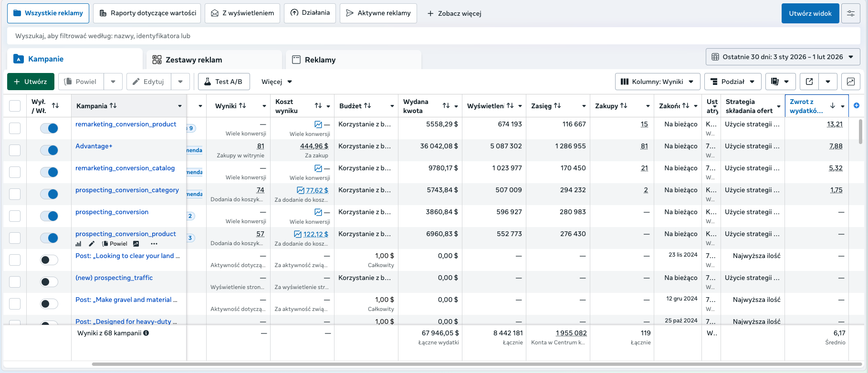This screenshot has height=373, width=868.
Task: Click the pencil edit icon under prospecting_conversion_product
Action: click(92, 244)
